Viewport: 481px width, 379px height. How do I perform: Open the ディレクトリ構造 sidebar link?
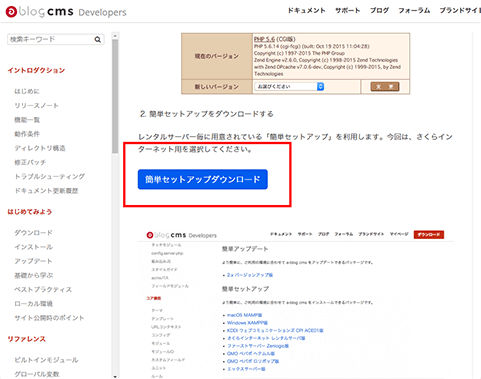coord(40,148)
